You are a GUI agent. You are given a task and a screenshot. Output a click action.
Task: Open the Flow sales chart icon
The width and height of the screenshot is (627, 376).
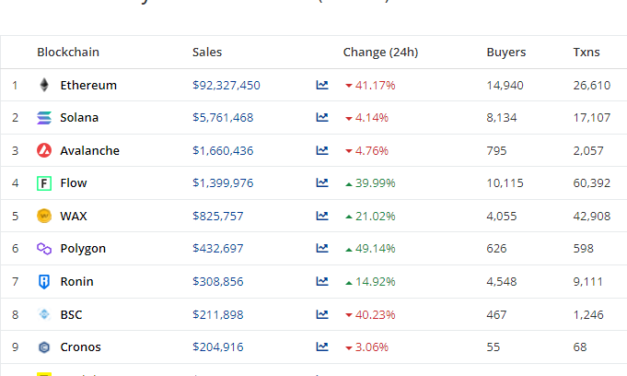point(322,183)
